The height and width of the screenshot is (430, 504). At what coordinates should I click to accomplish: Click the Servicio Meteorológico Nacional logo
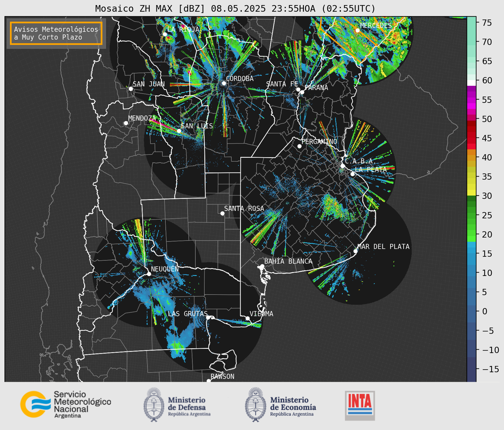(65, 404)
